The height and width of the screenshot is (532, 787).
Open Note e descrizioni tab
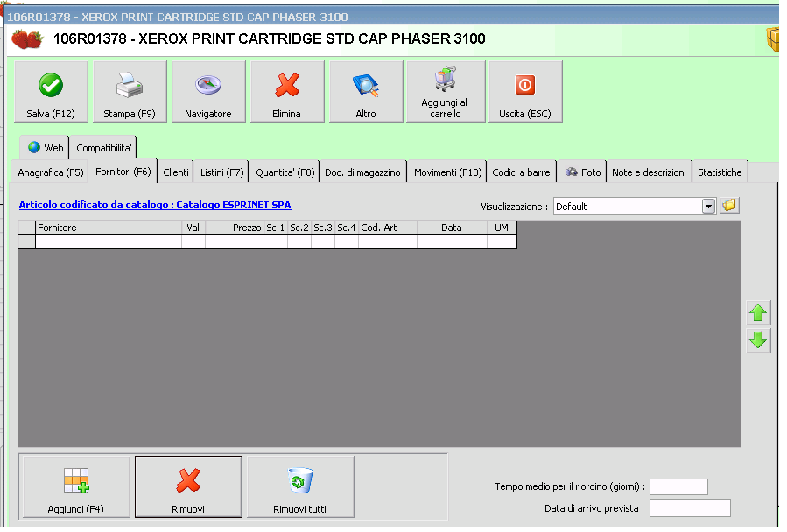(x=649, y=172)
